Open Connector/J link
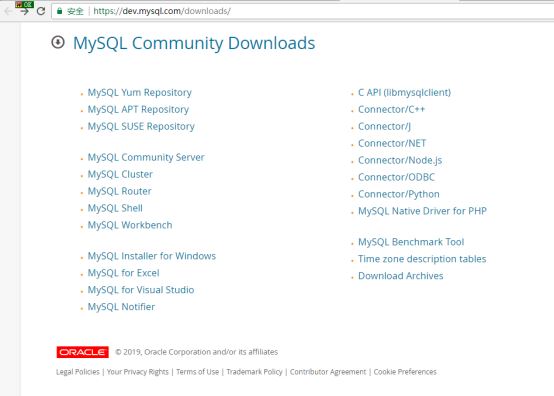The height and width of the screenshot is (396, 554). click(384, 126)
